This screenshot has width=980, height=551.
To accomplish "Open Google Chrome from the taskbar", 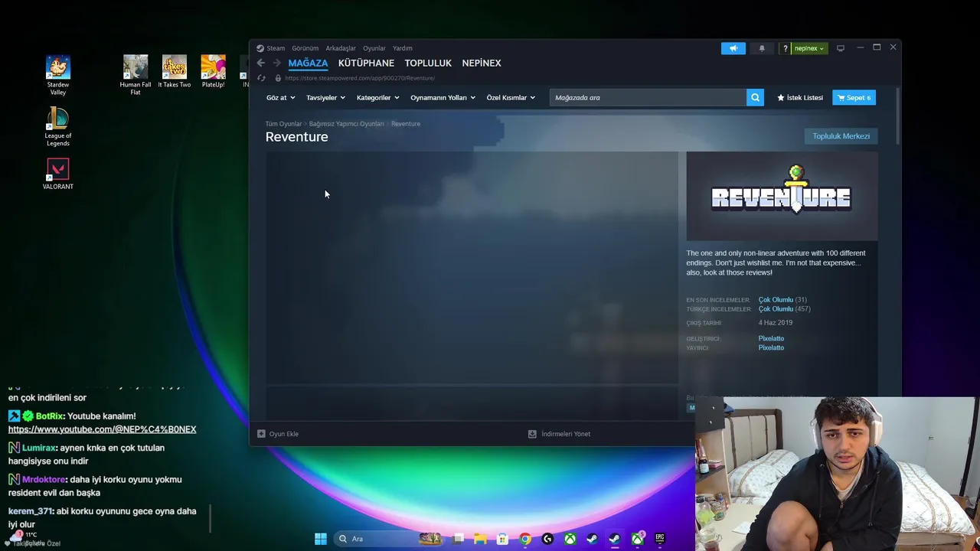I will click(x=525, y=539).
